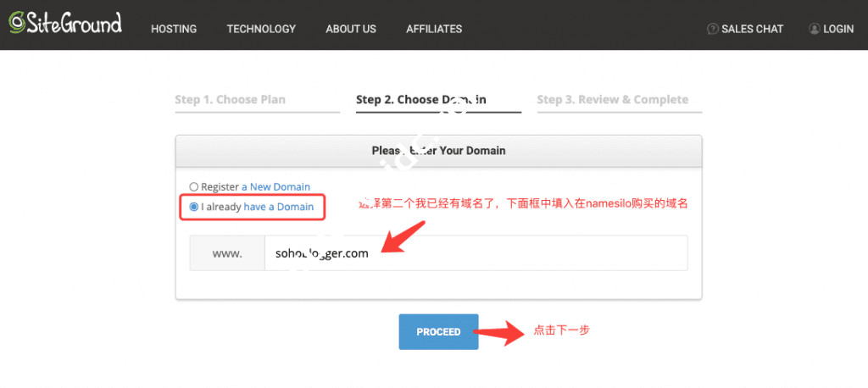
Task: Select the Register a New Domain radio button
Action: pos(194,187)
